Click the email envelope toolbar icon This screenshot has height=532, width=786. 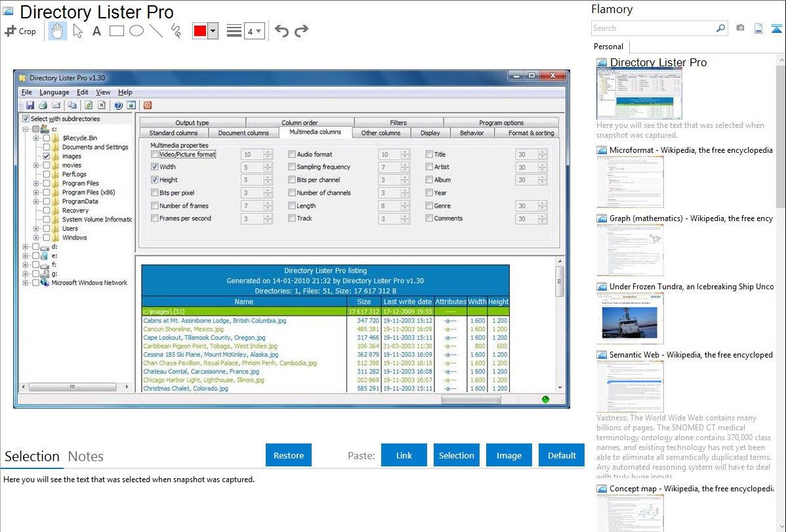pyautogui.click(x=56, y=106)
